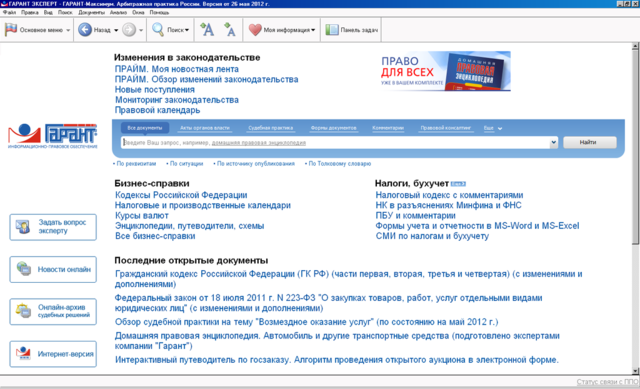Screen dimensions: 640x389
Task: Open the Правка menu
Action: coord(30,12)
